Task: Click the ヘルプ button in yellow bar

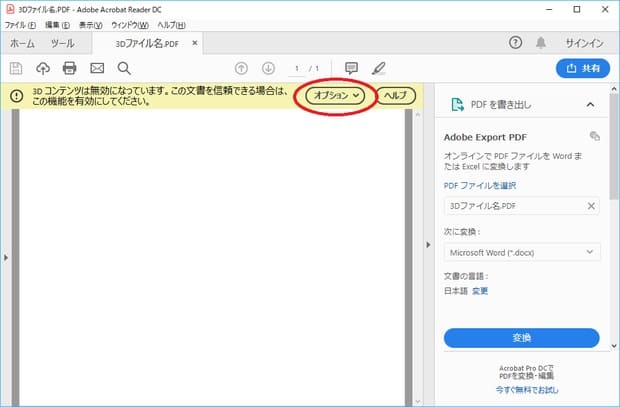Action: pyautogui.click(x=395, y=96)
